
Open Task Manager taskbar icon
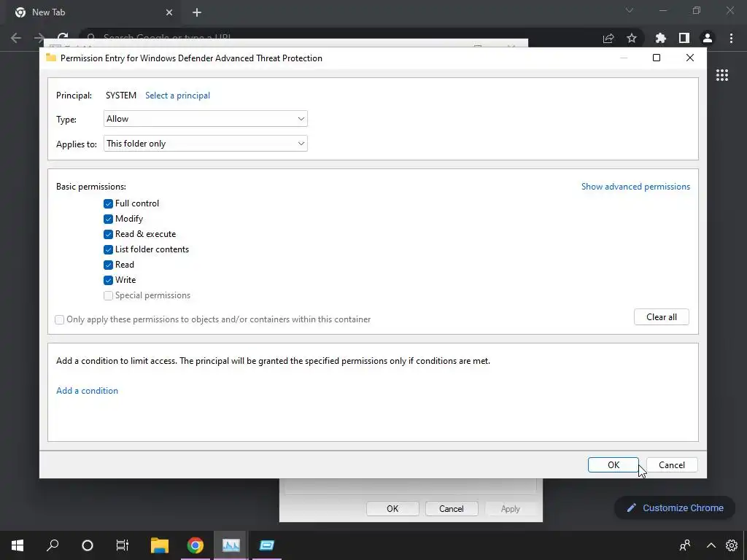click(231, 545)
